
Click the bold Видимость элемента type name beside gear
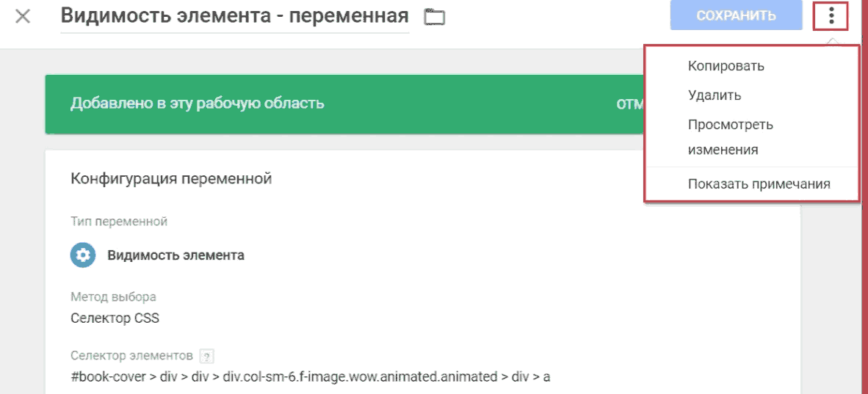pyautogui.click(x=176, y=255)
